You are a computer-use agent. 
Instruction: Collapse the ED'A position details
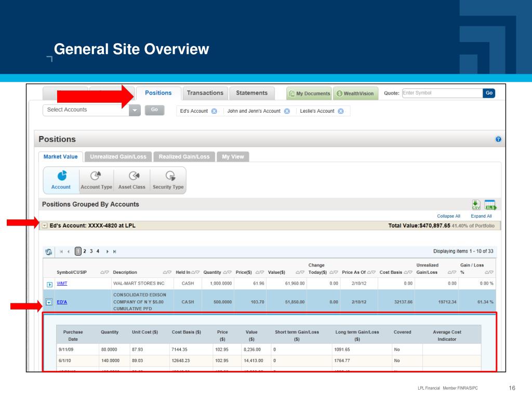pyautogui.click(x=49, y=302)
